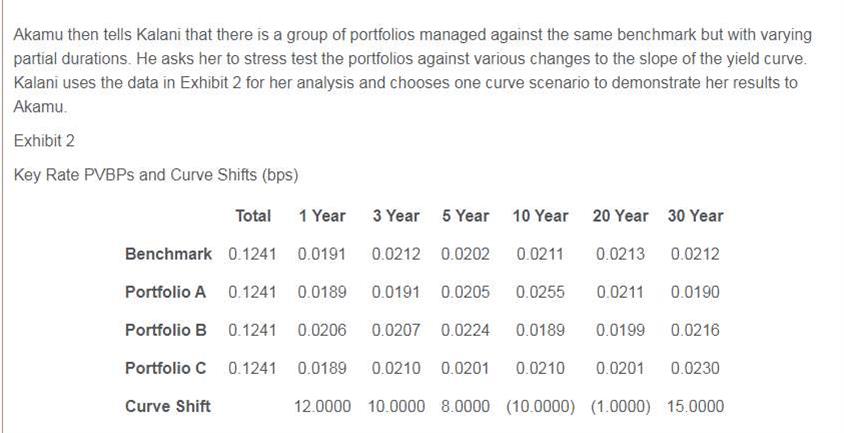The width and height of the screenshot is (844, 433).
Task: Click the 'Key Rate PVBPs and Curve Shifts' title
Action: [x=156, y=175]
